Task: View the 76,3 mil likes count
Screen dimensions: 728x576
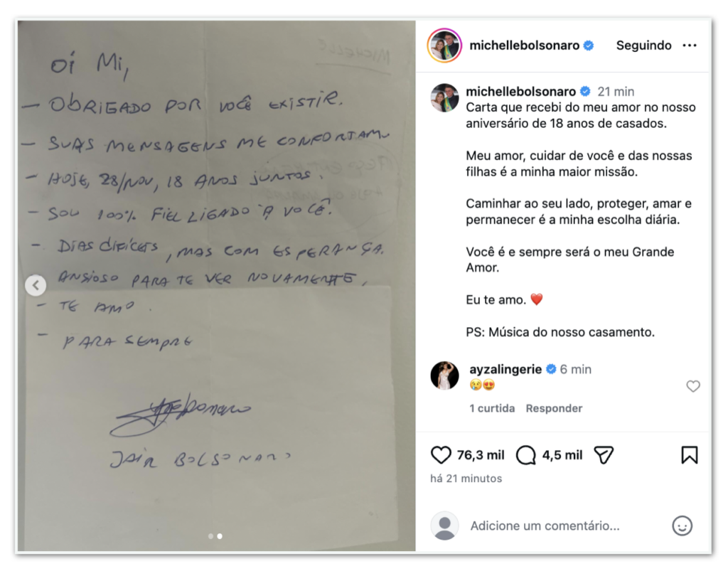Action: (481, 455)
